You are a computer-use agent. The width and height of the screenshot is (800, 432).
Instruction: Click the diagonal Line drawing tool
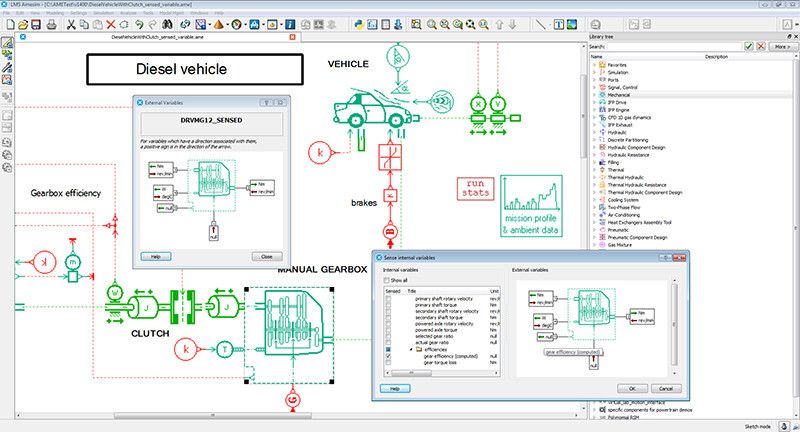point(540,24)
